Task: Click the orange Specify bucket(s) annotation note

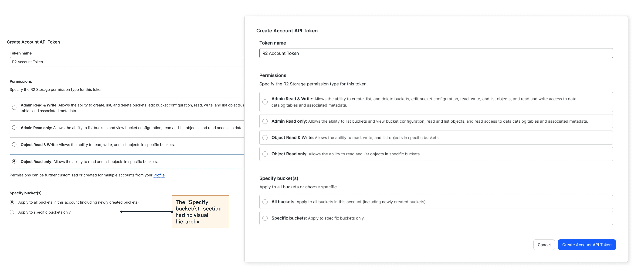Action: pos(200,212)
